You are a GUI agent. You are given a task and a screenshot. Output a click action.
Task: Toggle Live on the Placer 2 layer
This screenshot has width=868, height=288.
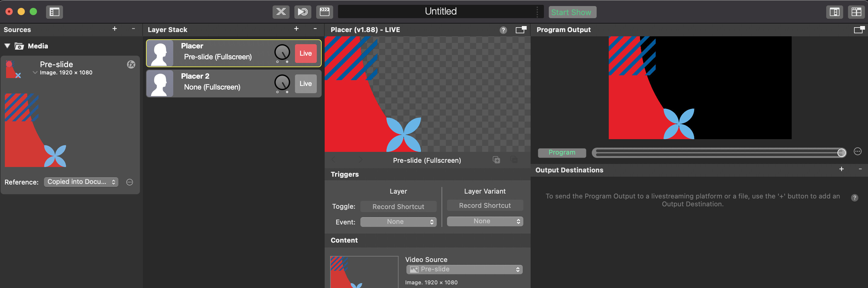point(305,84)
